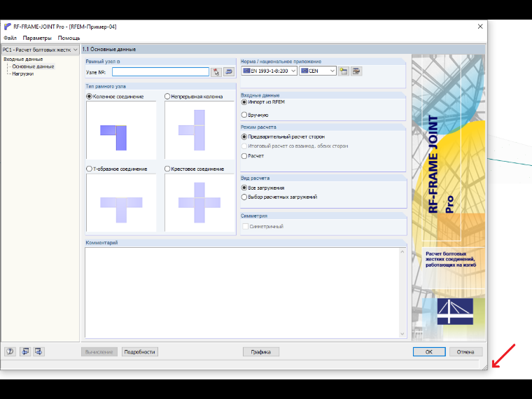Open national annex parameters icon
Image resolution: width=532 pixels, height=399 pixels.
tap(356, 71)
